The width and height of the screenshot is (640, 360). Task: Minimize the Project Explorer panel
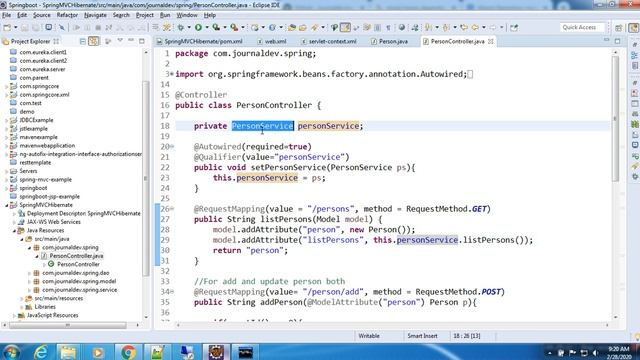(131, 41)
